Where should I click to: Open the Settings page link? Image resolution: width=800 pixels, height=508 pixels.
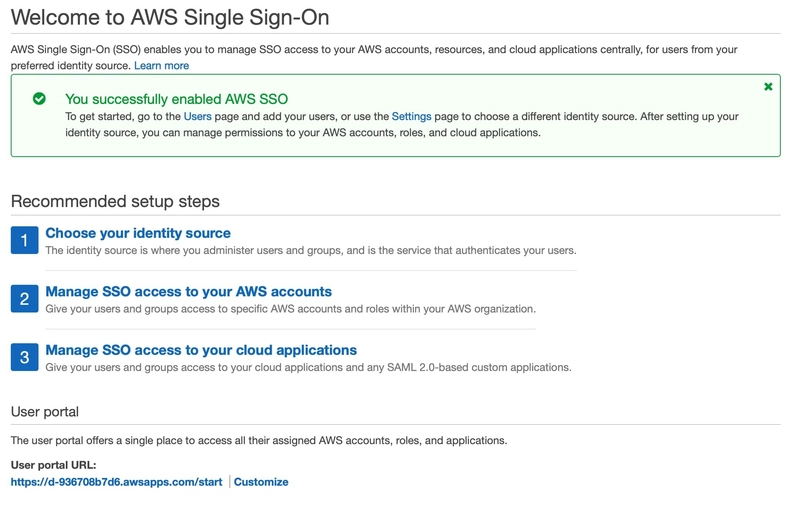pos(411,116)
